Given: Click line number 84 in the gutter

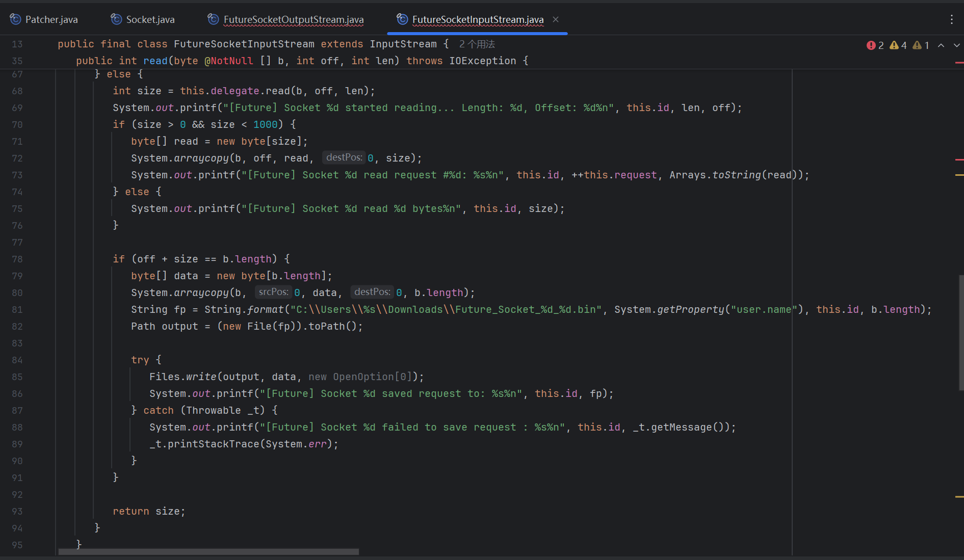Looking at the screenshot, I should pos(17,360).
